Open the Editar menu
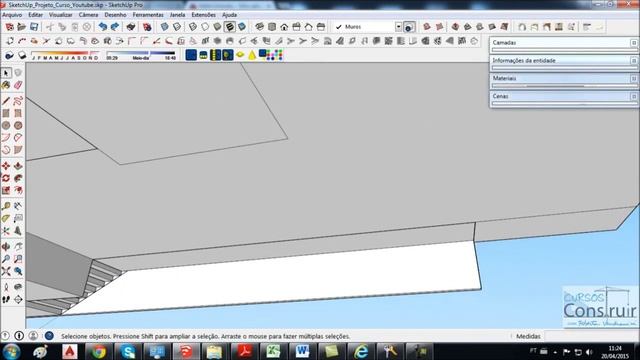The width and height of the screenshot is (640, 360). click(36, 15)
